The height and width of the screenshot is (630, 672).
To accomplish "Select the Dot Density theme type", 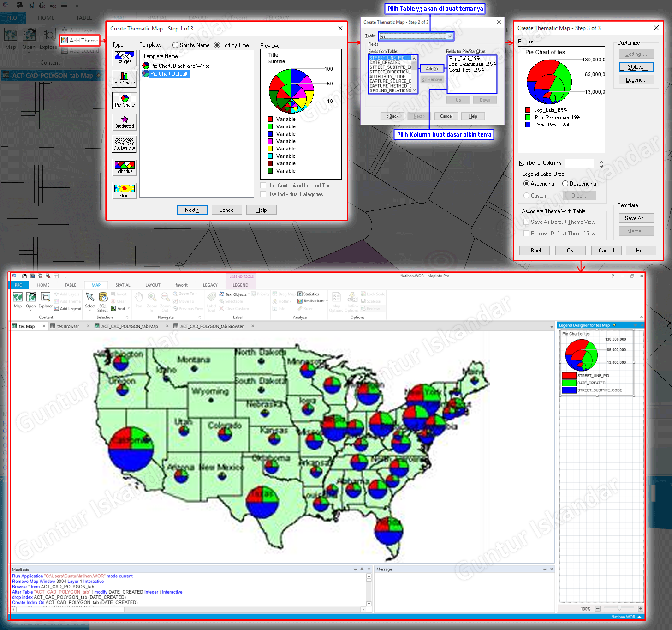I will pyautogui.click(x=125, y=144).
